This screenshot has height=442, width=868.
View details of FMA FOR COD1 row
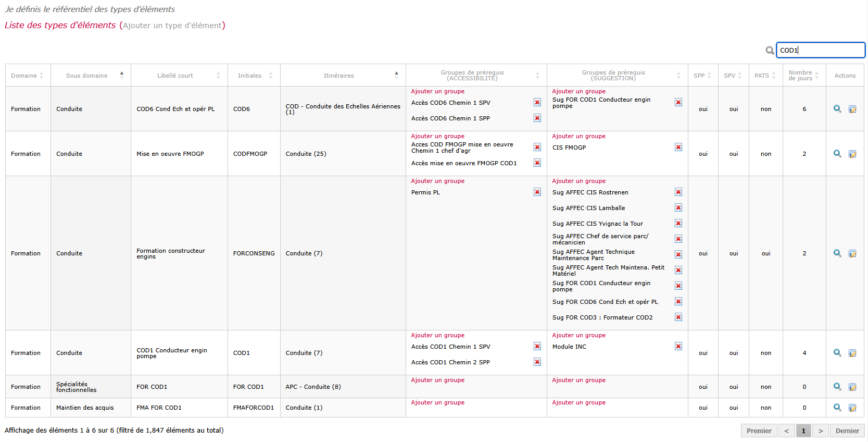pyautogui.click(x=837, y=408)
